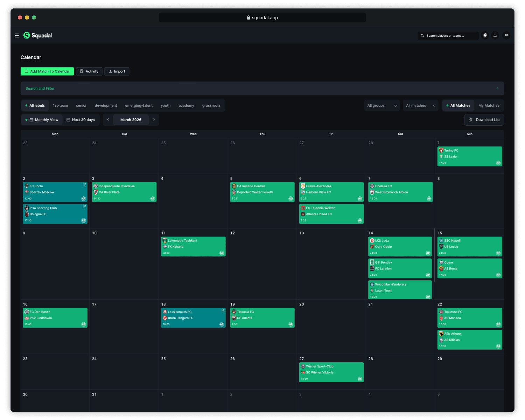The width and height of the screenshot is (525, 420).
Task: Switch to My Matches tab
Action: click(489, 105)
